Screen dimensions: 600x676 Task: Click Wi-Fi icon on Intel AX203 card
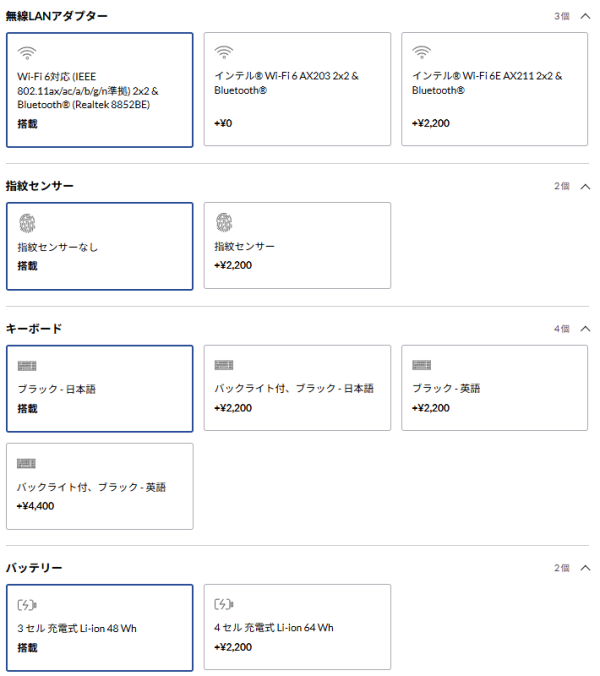[x=224, y=53]
